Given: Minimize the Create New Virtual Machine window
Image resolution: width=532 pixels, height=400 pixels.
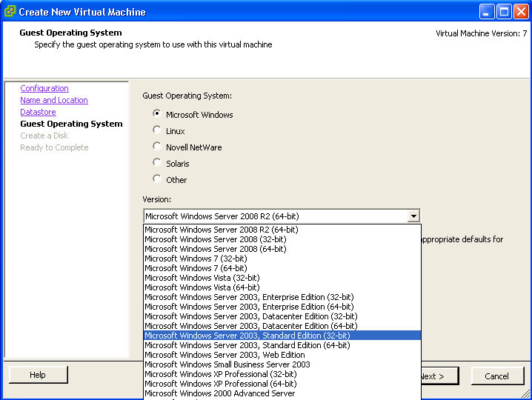Looking at the screenshot, I should 487,12.
